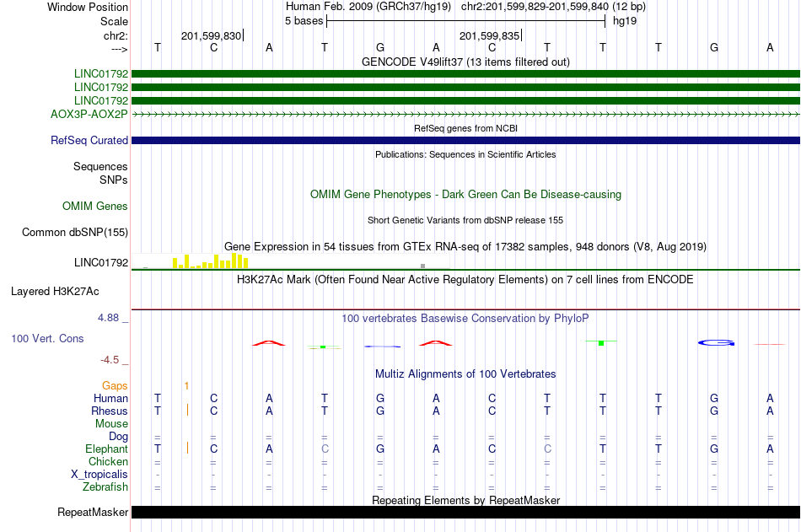The height and width of the screenshot is (532, 801).
Task: Click the Elephant species label
Action: coord(106,449)
